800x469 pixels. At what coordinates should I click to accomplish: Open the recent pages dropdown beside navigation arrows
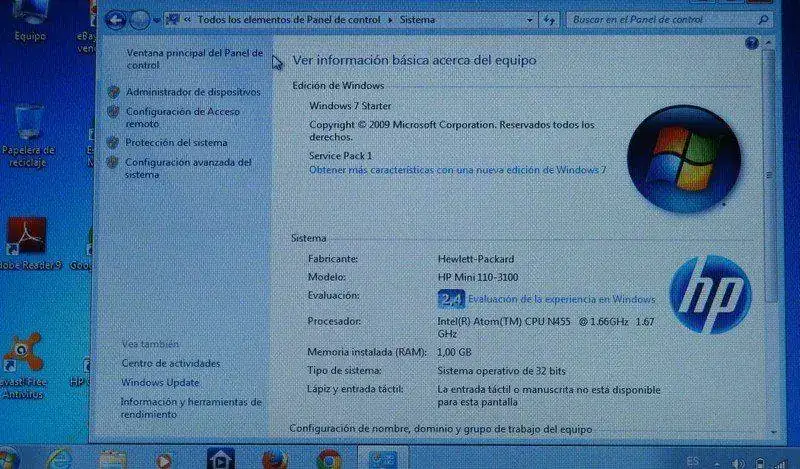[157, 20]
